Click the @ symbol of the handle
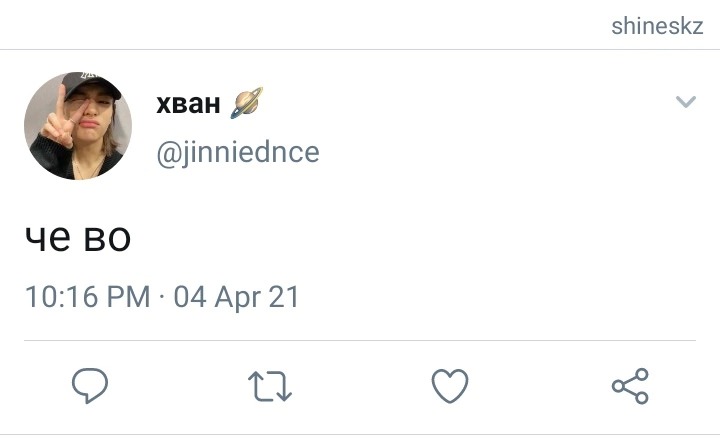This screenshot has width=720, height=447. [169, 154]
